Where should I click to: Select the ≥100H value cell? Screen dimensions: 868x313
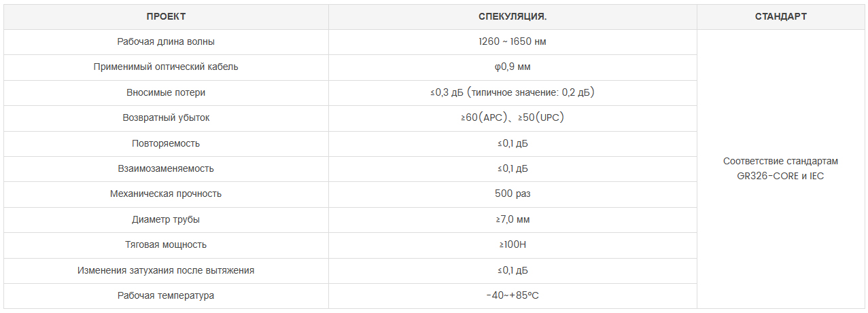513,244
